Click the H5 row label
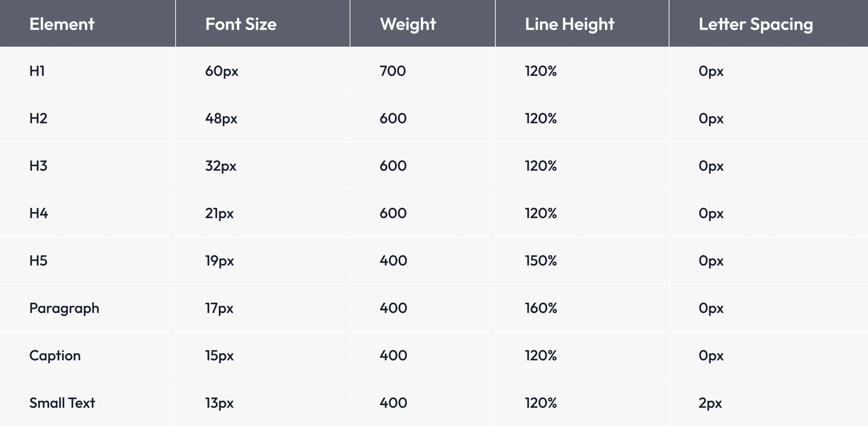868x426 pixels. [38, 261]
